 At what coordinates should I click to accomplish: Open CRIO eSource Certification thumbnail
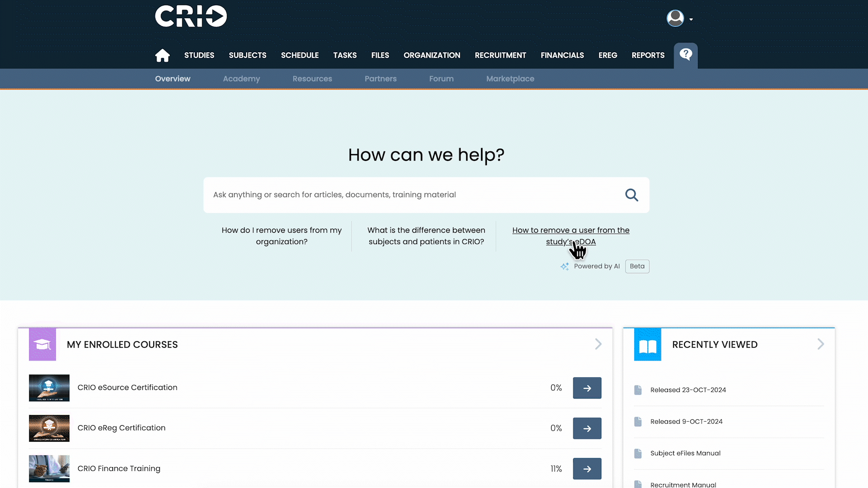tap(49, 388)
